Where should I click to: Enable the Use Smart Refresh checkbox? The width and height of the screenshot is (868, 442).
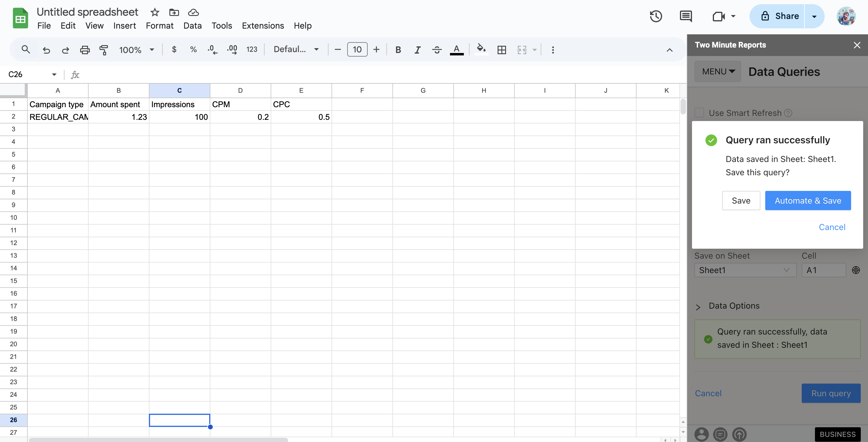point(699,113)
